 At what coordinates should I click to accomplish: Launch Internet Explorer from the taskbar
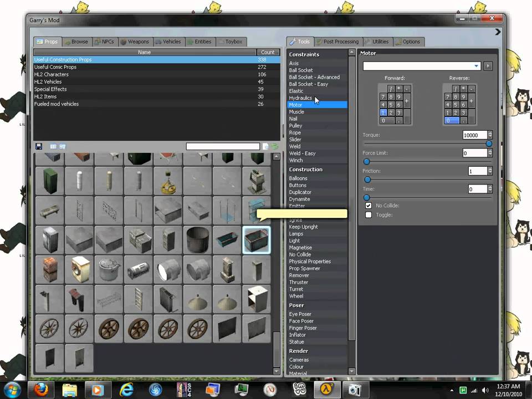[x=126, y=390]
